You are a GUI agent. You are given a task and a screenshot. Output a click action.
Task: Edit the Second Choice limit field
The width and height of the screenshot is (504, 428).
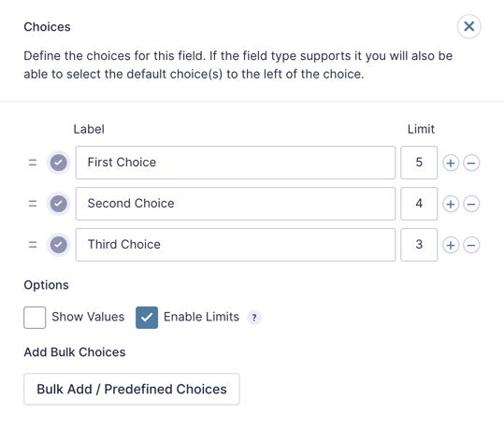[x=419, y=204]
